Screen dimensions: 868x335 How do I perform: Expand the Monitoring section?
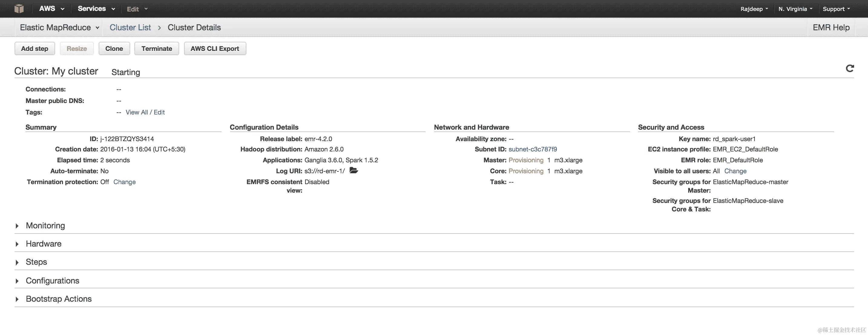click(x=45, y=226)
